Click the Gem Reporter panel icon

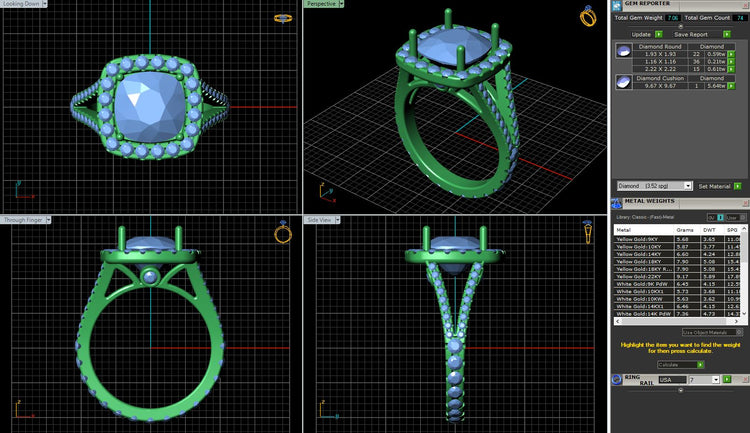click(x=618, y=5)
